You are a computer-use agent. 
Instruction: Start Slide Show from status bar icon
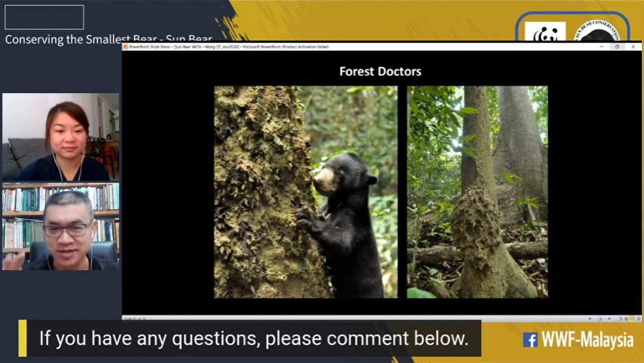(x=639, y=318)
